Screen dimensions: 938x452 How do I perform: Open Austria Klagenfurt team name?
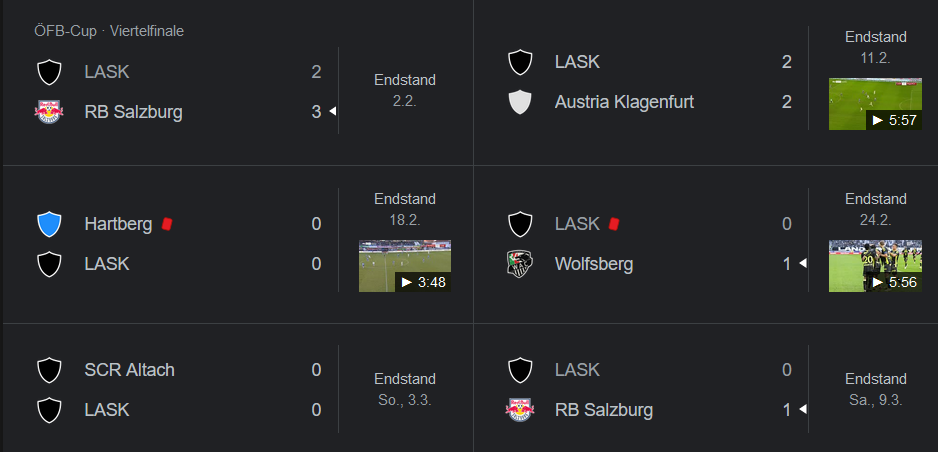pyautogui.click(x=624, y=102)
